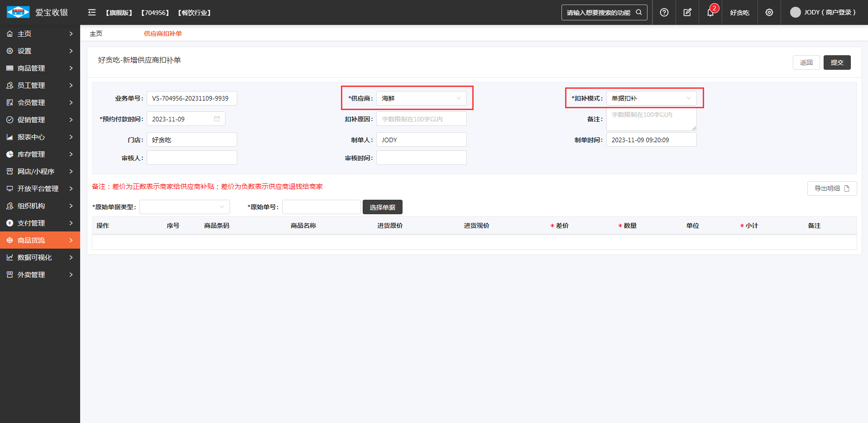Expand 库存管理 sidebar menu

pos(40,154)
